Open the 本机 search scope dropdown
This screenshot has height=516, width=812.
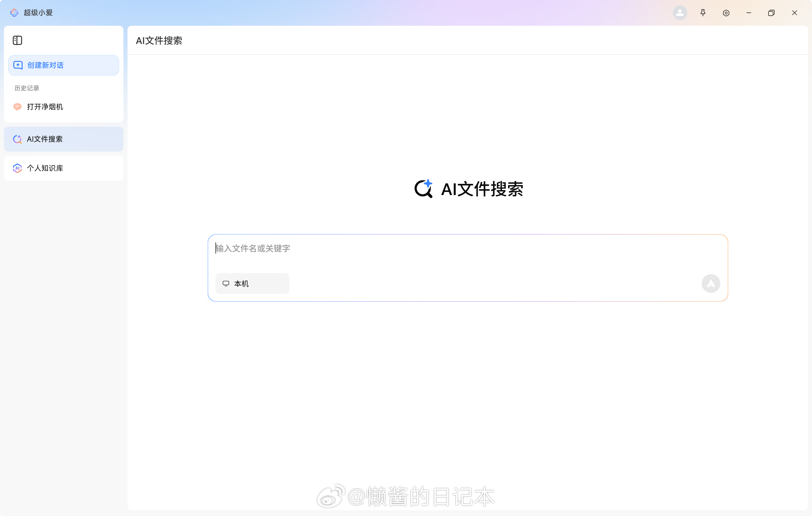(x=252, y=283)
